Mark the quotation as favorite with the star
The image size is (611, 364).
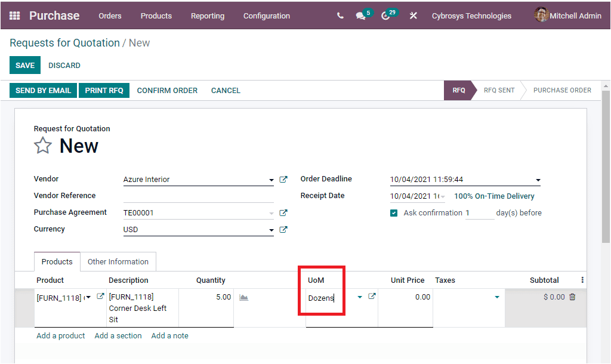(42, 145)
